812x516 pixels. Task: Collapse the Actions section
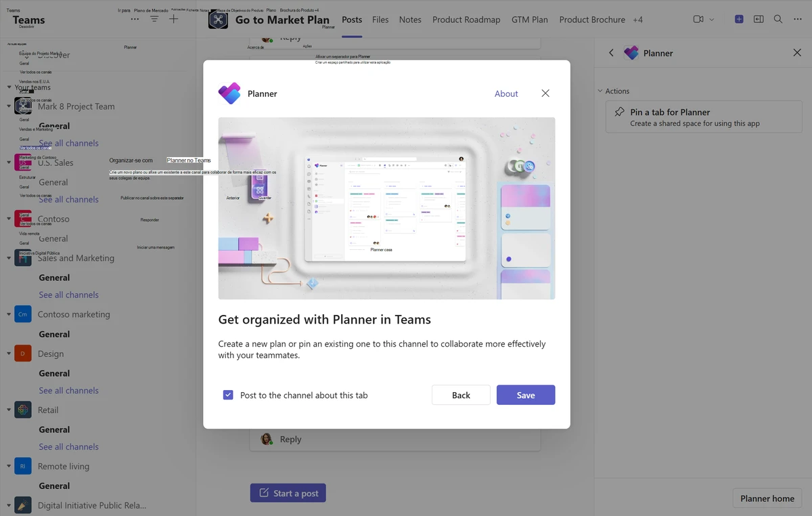[x=600, y=91]
